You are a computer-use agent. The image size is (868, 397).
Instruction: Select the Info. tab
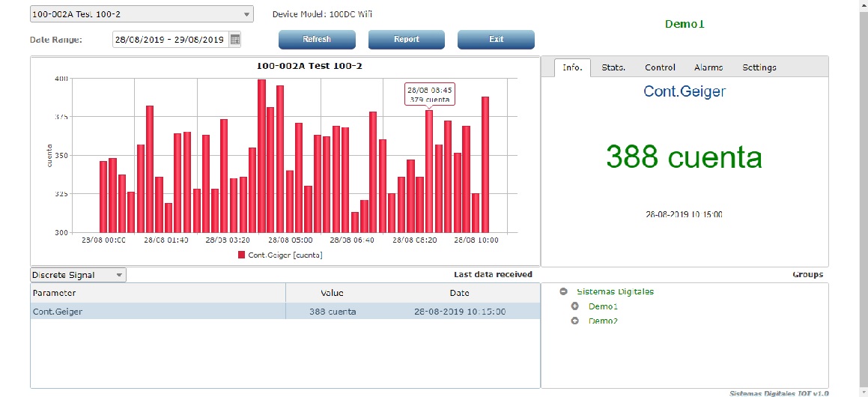pos(572,67)
